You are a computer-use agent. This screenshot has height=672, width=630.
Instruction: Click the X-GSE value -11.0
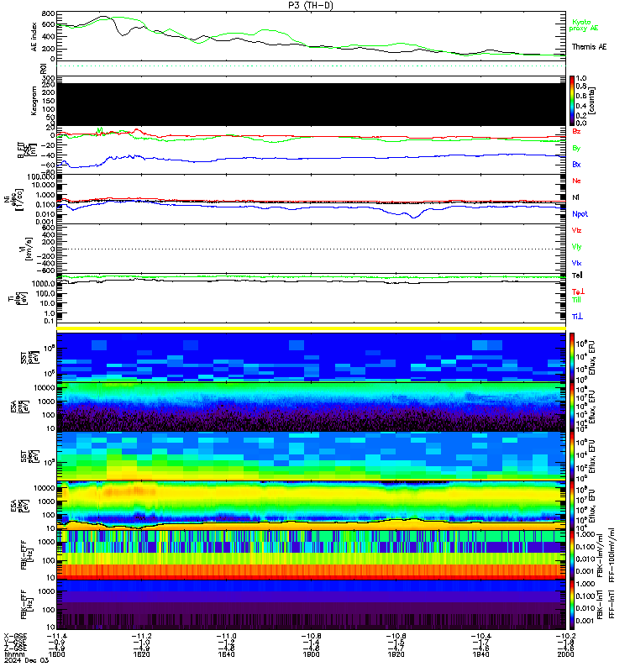226,636
